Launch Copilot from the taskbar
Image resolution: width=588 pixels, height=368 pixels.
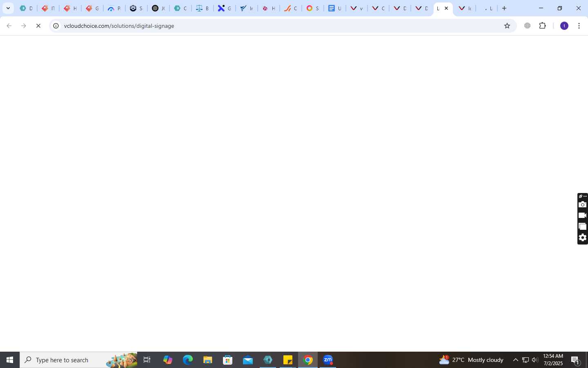(168, 360)
